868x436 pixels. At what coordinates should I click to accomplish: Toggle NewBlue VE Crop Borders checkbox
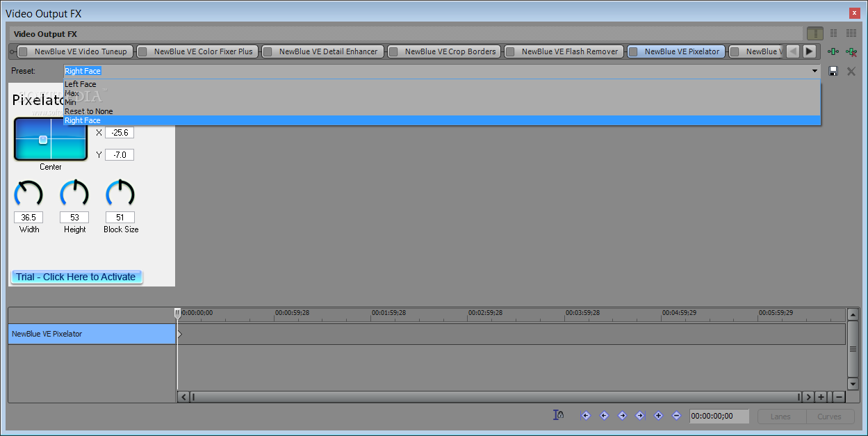[x=393, y=51]
